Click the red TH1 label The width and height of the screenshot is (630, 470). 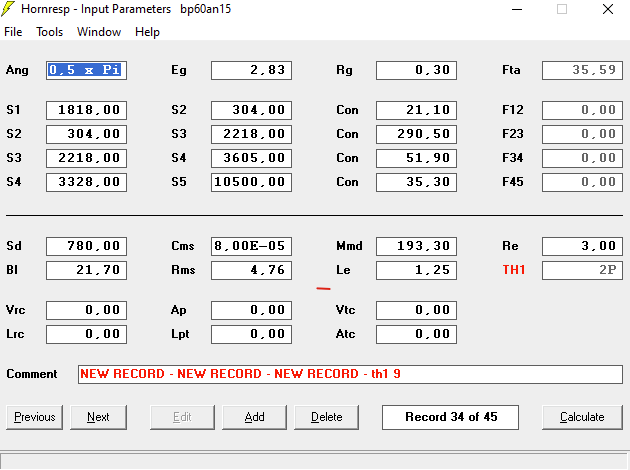(513, 270)
